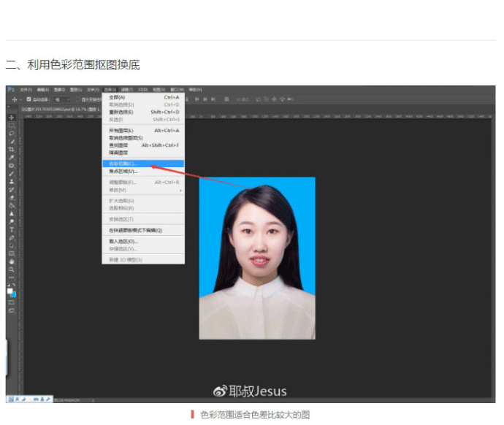Swap foreground and background colors
Viewport: 504px width, 425px height.
14,285
